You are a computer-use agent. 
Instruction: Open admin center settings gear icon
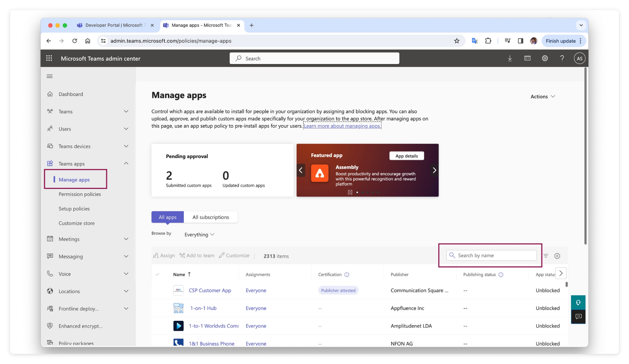pyautogui.click(x=545, y=58)
